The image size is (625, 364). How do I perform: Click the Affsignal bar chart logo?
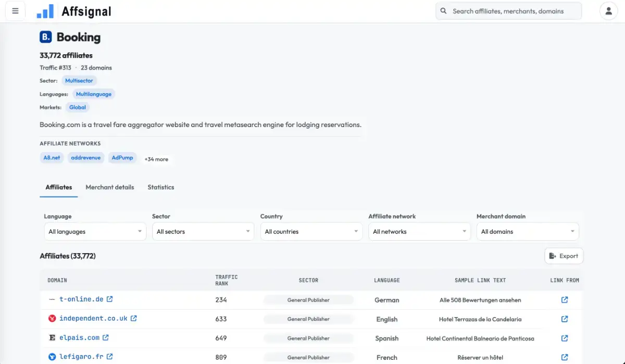coord(45,11)
